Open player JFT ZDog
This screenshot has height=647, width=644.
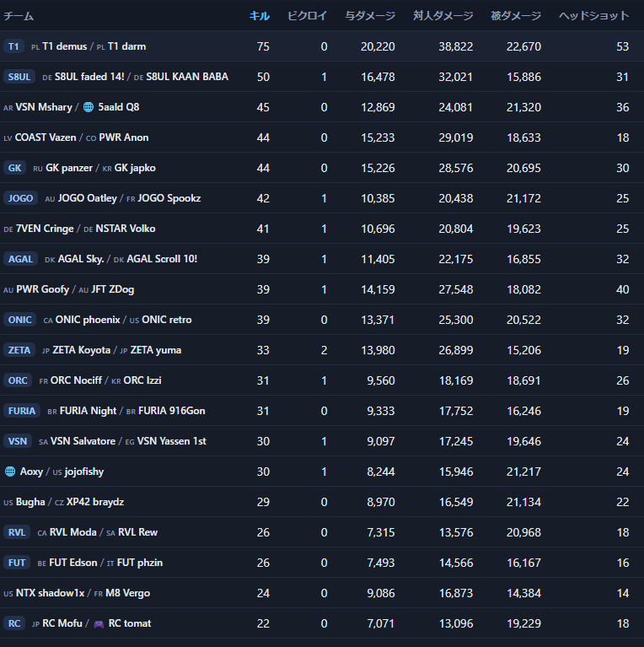tap(113, 289)
